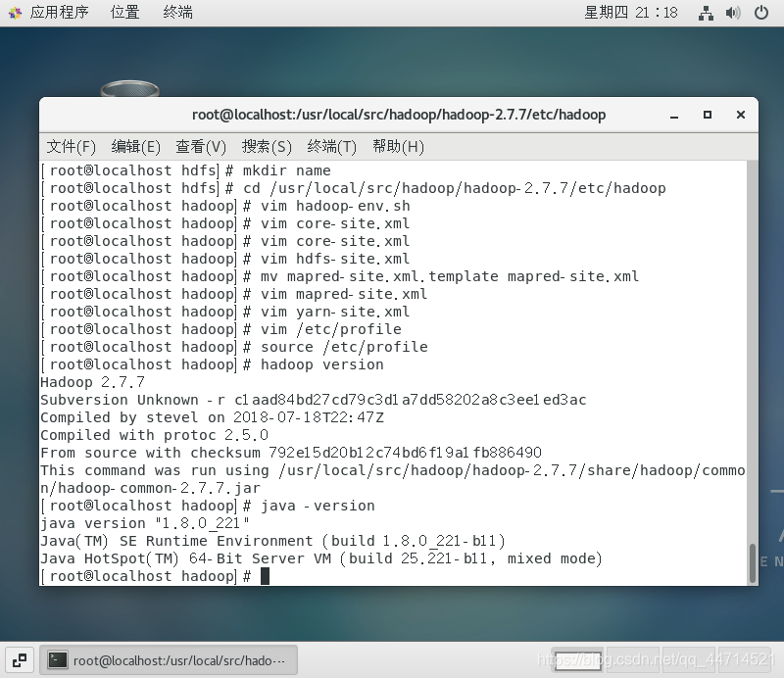Viewport: 784px width, 678px height.
Task: Click the 'Java(TM) SE Runtime Environment' line
Action: coord(273,542)
